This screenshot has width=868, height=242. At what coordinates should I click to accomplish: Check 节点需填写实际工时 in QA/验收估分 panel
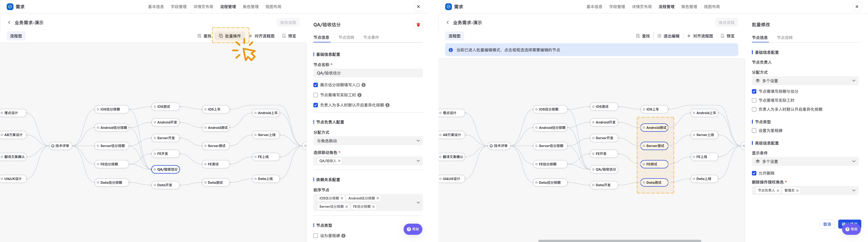pos(316,95)
